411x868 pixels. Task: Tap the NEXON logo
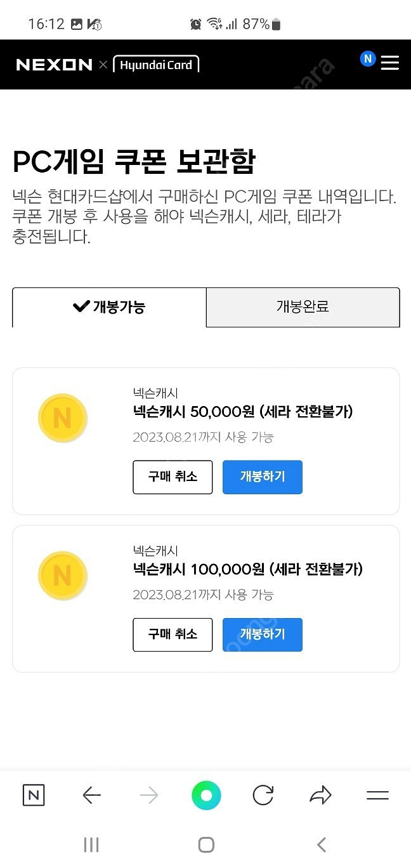point(54,65)
